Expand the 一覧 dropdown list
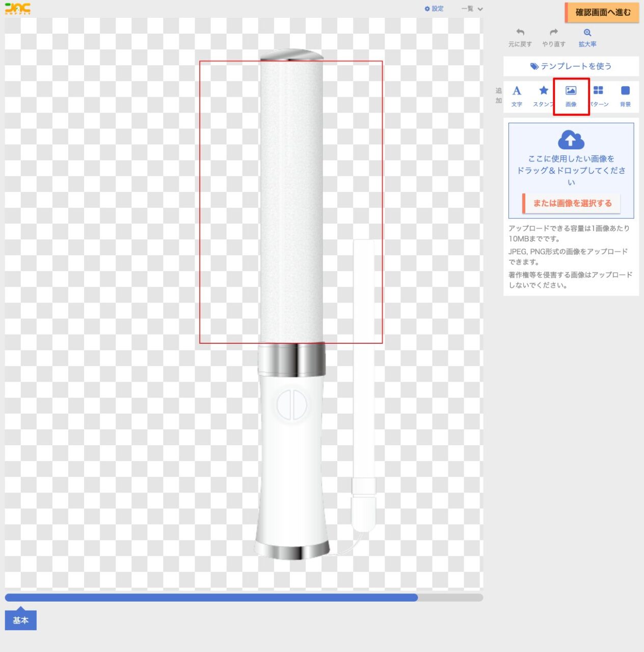 [x=472, y=9]
